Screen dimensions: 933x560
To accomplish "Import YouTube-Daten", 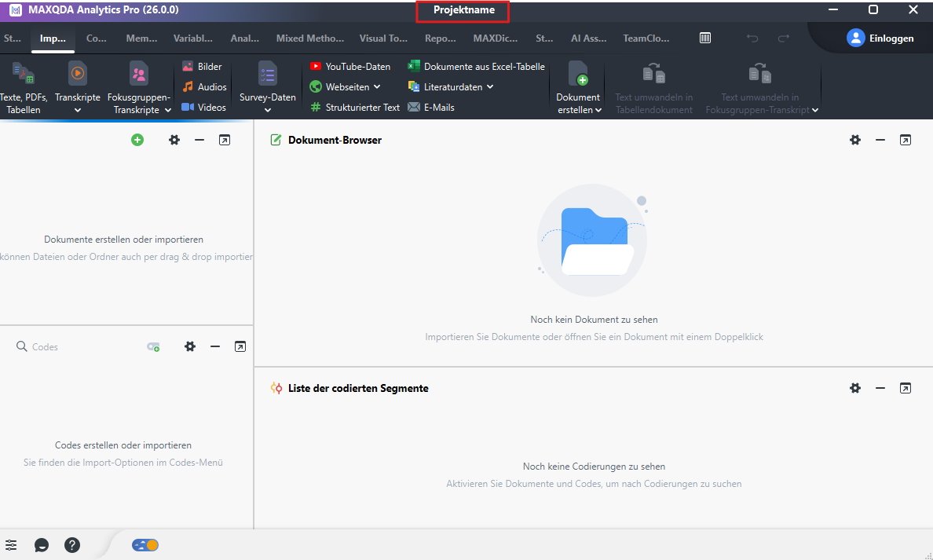I will pos(350,67).
